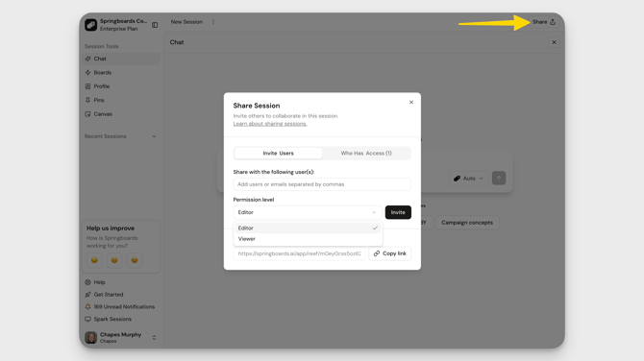Close the Share Session dialog

click(x=411, y=102)
